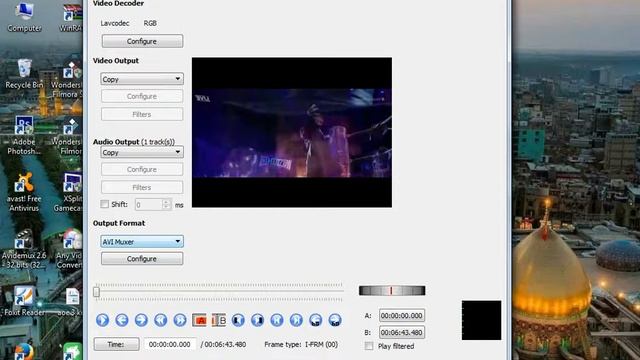Image resolution: width=640 pixels, height=360 pixels.
Task: Click Configure under Audio Output
Action: 142,169
